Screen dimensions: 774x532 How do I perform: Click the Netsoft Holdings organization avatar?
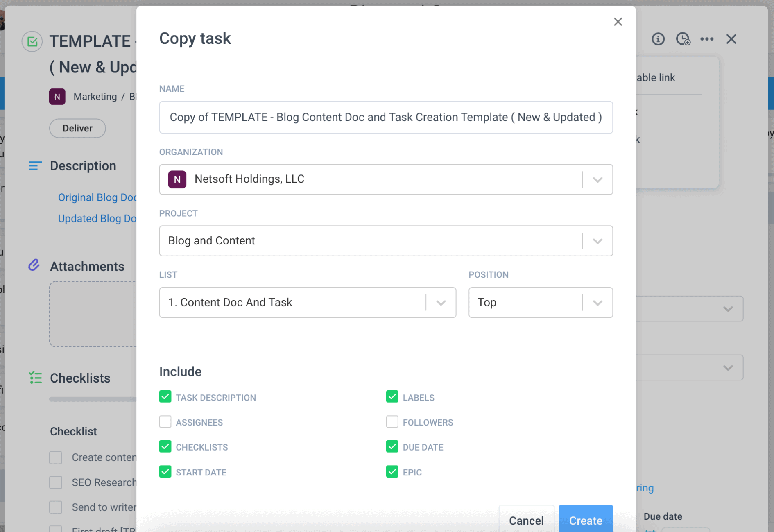177,179
